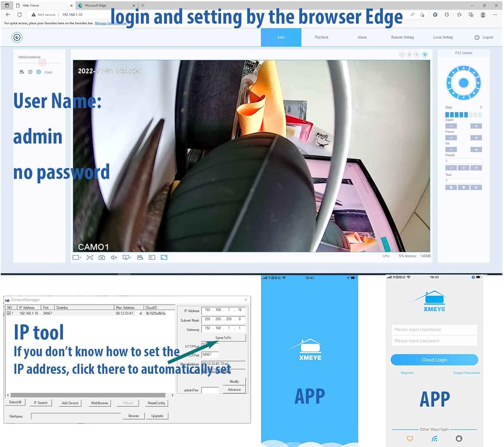Image resolution: width=504 pixels, height=447 pixels.
Task: Click Cloud Login button in XMEye app
Action: pos(434,360)
